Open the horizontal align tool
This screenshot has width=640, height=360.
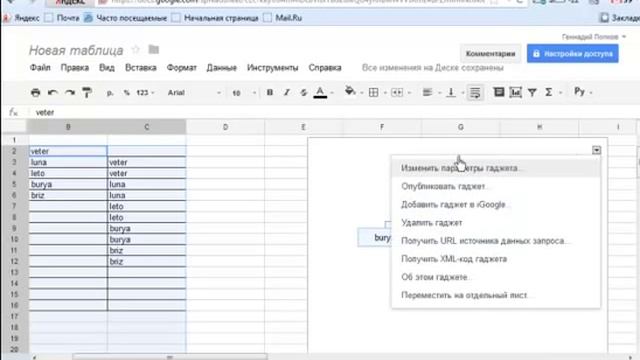pyautogui.click(x=427, y=93)
